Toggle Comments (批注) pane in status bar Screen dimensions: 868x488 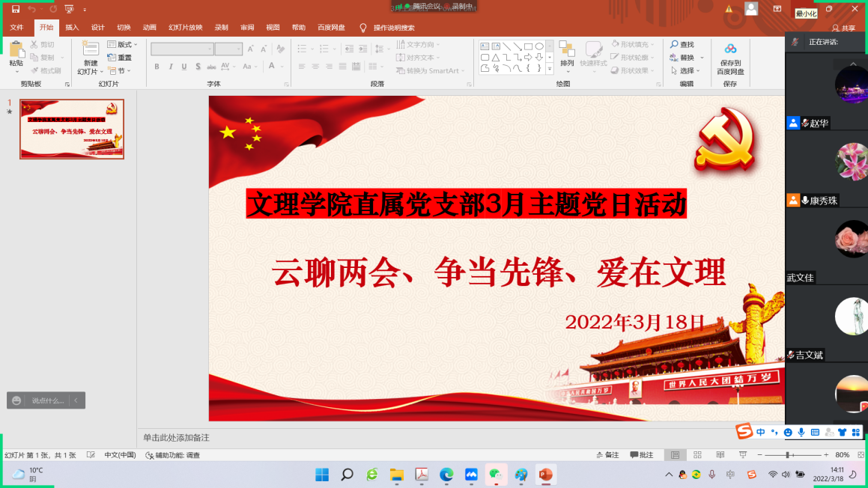642,455
